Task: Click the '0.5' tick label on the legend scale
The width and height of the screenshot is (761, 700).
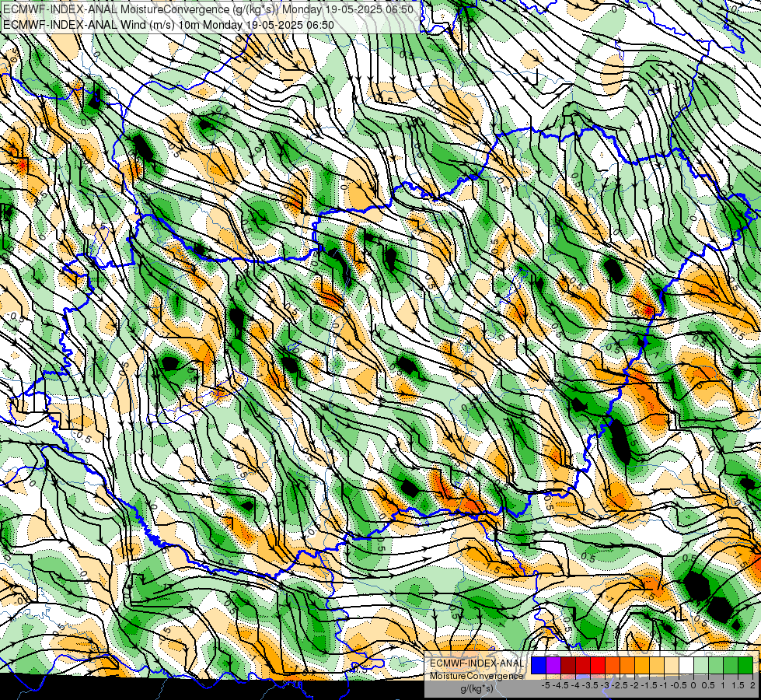Action: click(x=708, y=685)
